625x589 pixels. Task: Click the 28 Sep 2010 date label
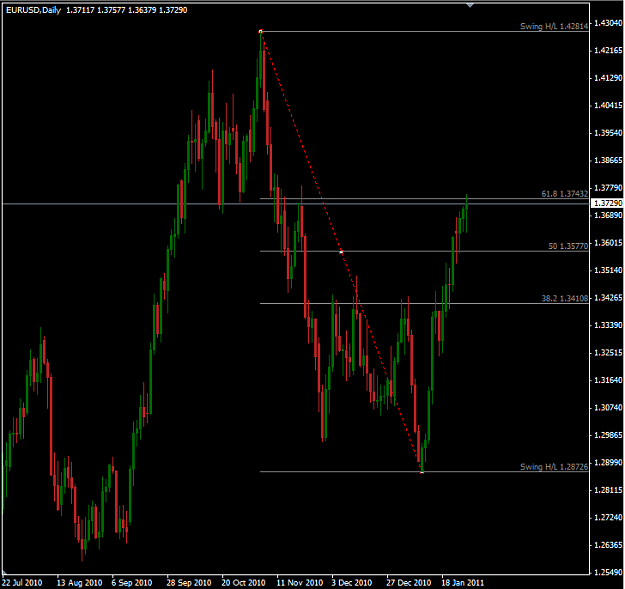pyautogui.click(x=189, y=583)
